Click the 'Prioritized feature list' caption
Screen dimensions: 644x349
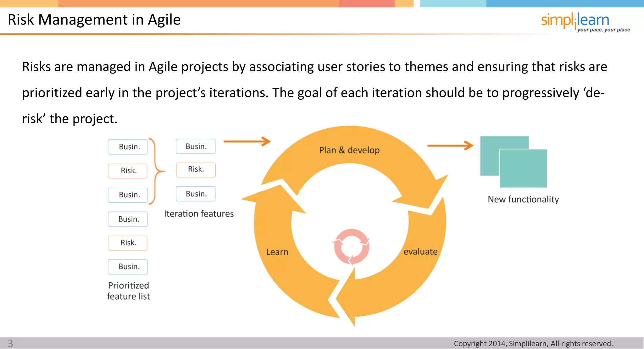click(129, 291)
